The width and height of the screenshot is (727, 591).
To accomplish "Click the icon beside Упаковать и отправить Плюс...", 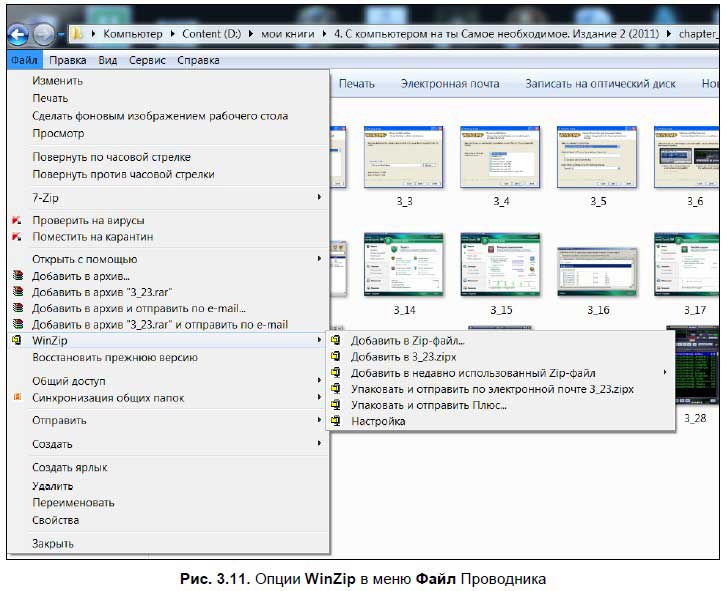I will (336, 405).
